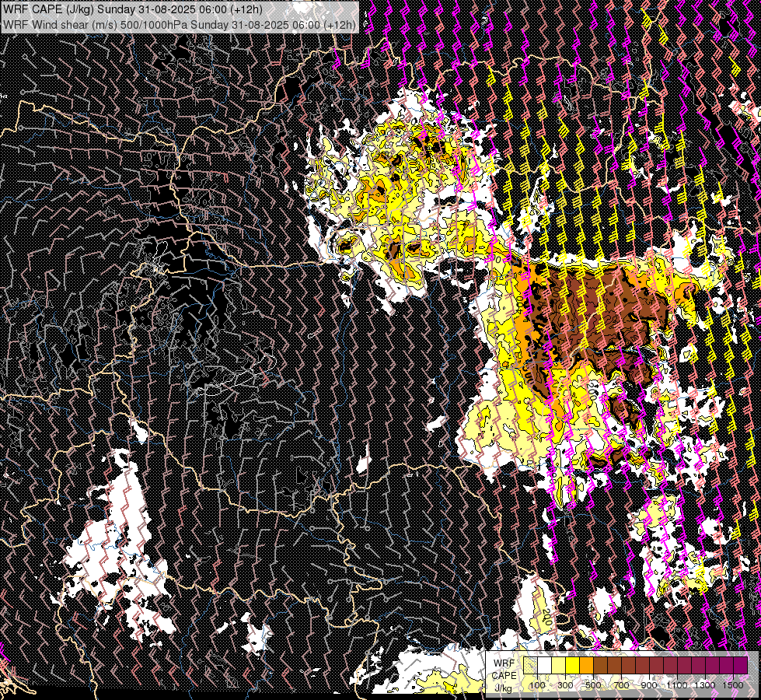
Task: Click the legend value 300
Action: click(x=565, y=685)
